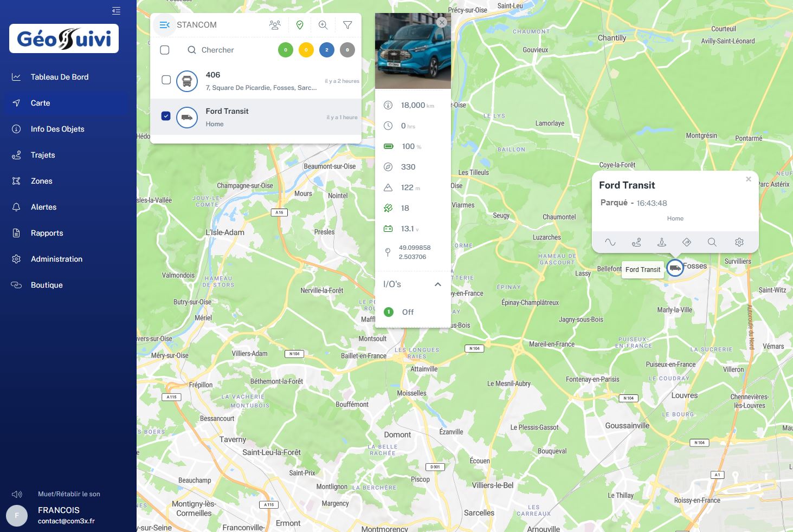Collapse the sidebar using top arrow icon
The width and height of the screenshot is (793, 532).
(x=116, y=11)
